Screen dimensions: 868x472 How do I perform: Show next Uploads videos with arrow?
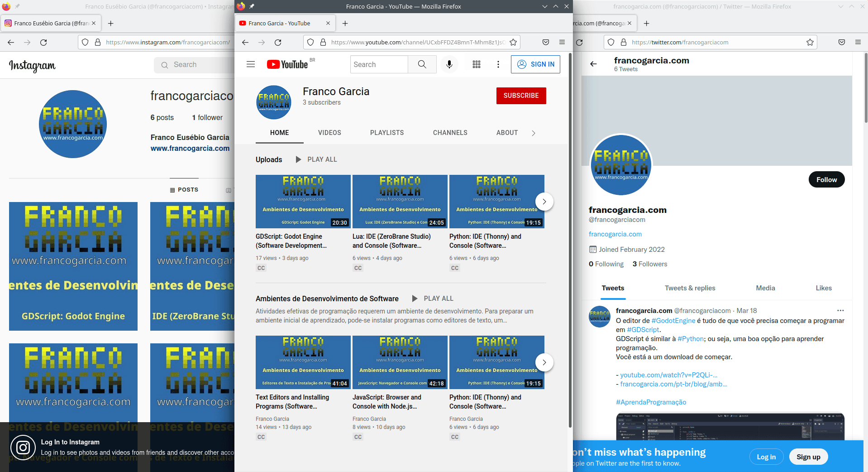[544, 202]
